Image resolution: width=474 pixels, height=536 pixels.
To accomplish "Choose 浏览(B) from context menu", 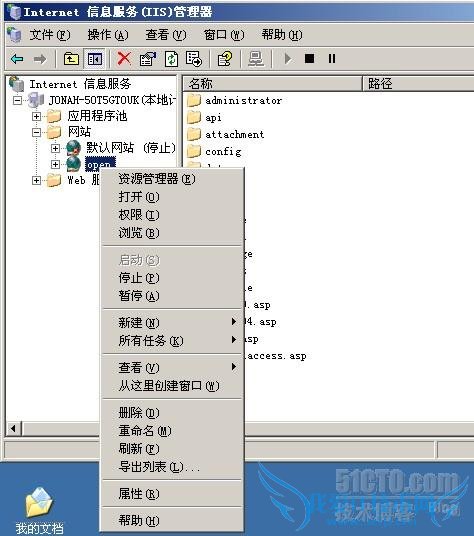I will (172, 233).
